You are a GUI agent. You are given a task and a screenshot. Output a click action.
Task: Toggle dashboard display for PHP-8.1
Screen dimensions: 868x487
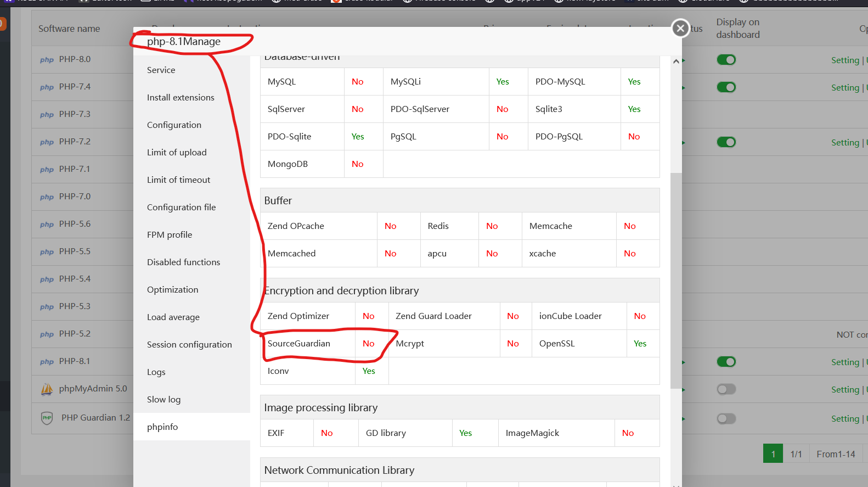(x=726, y=362)
